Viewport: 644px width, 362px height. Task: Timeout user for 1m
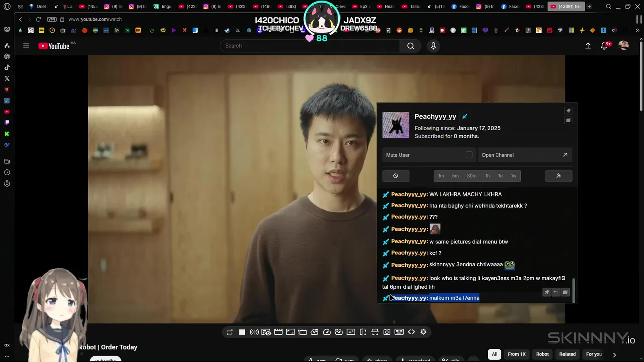441,176
